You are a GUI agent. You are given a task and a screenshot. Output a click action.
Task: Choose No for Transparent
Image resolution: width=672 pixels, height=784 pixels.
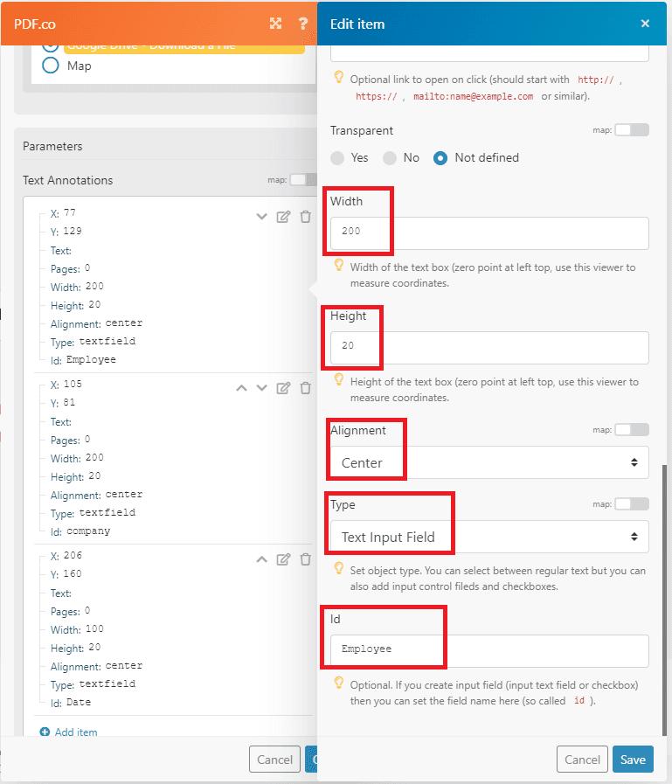[390, 158]
